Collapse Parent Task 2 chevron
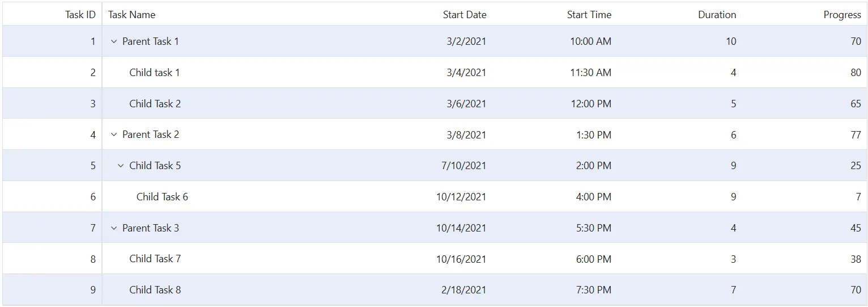868x307 pixels. 113,134
